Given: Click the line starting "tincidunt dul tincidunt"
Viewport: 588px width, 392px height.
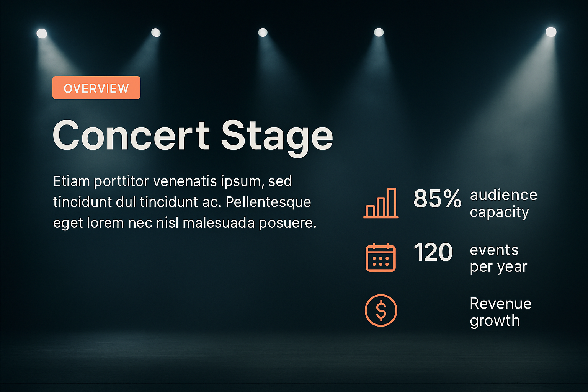Looking at the screenshot, I should (x=182, y=202).
